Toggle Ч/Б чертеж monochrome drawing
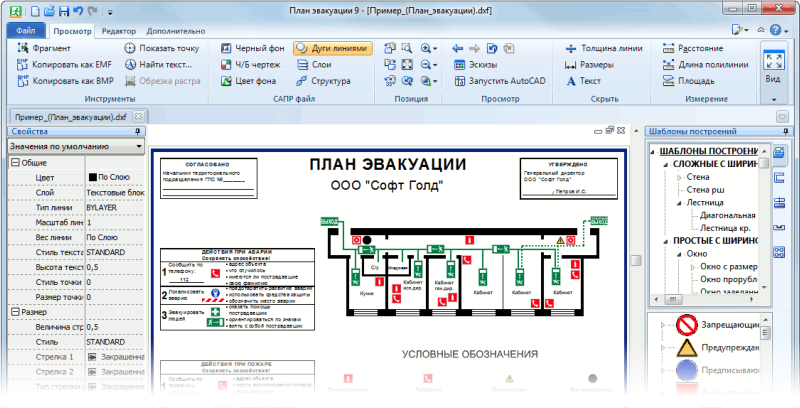 tap(250, 64)
